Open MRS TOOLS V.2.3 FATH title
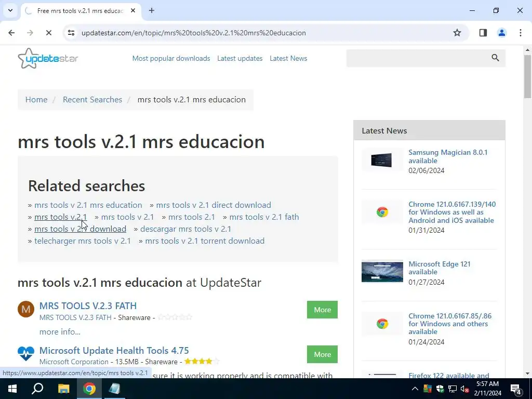 pyautogui.click(x=88, y=305)
